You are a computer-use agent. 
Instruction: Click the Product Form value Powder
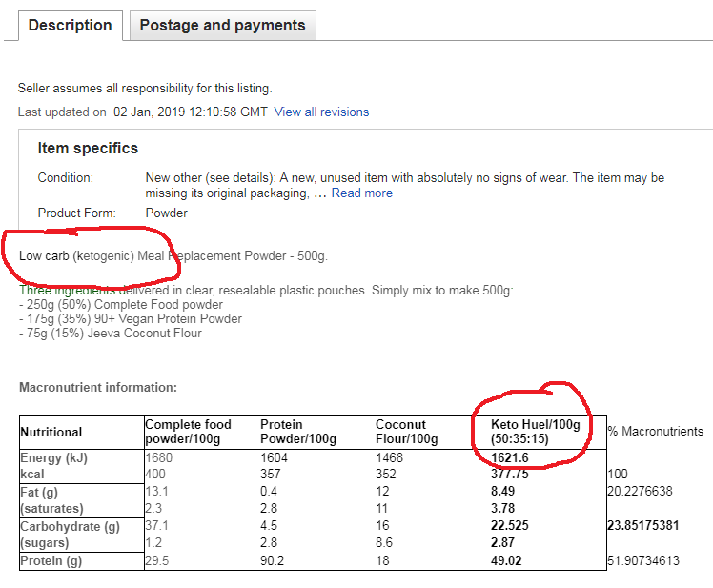click(166, 213)
